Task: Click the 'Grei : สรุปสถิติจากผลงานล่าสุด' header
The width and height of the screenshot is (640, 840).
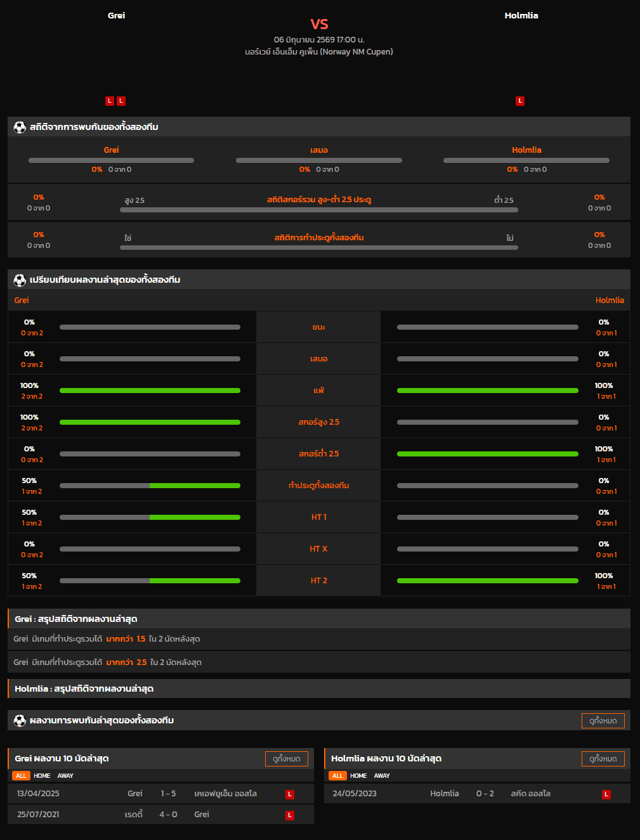Action: (319, 619)
